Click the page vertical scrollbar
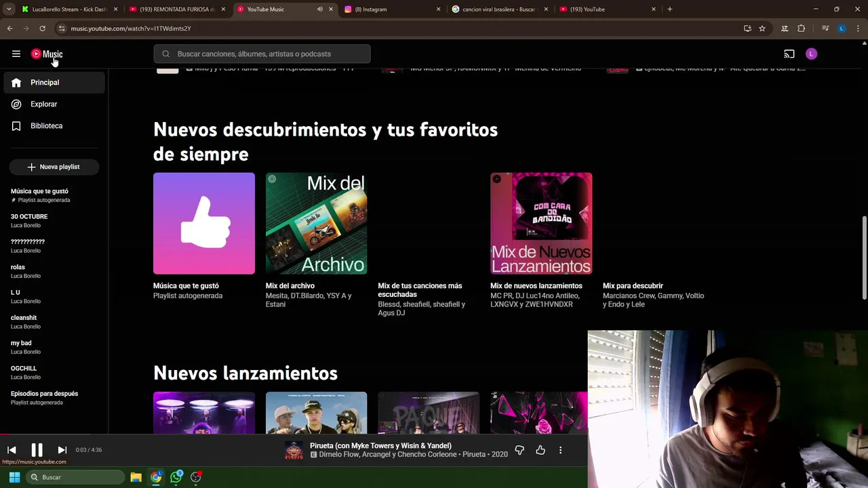The height and width of the screenshot is (488, 868). click(x=864, y=258)
